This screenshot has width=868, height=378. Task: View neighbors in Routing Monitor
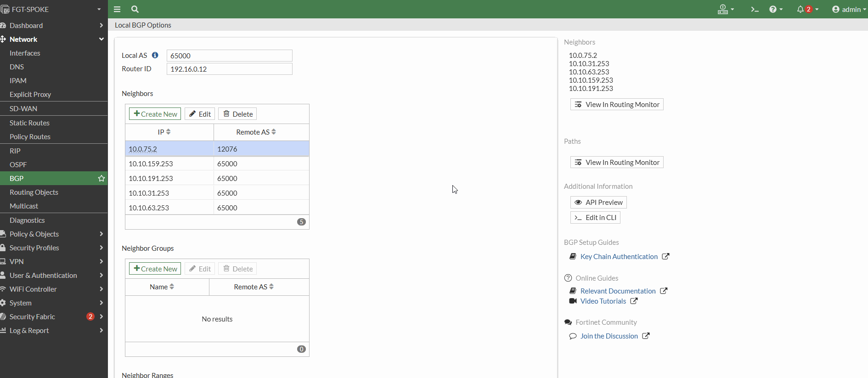coord(617,104)
